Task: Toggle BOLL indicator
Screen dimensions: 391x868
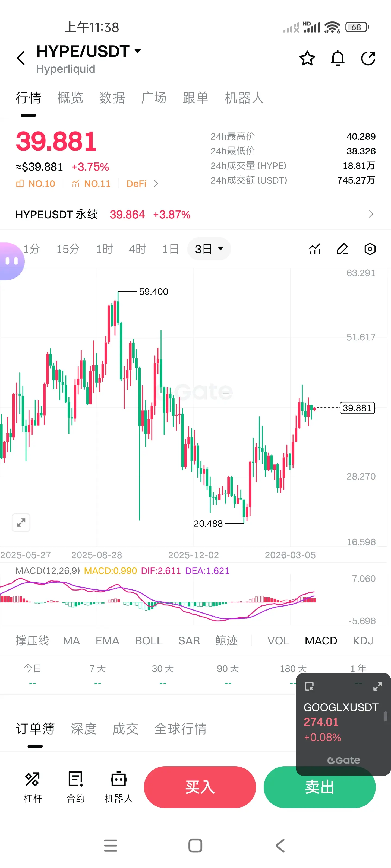Action: tap(149, 640)
